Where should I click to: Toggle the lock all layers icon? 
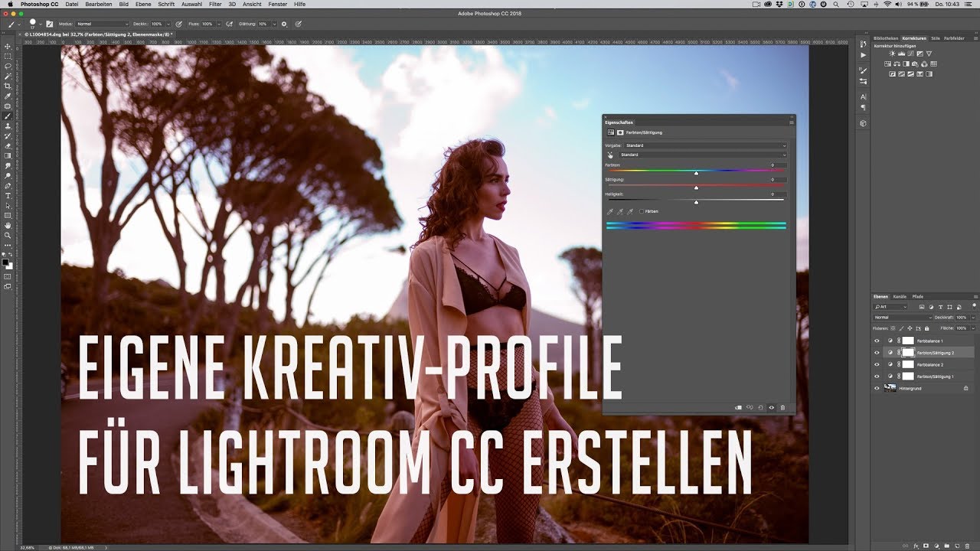[x=926, y=329]
